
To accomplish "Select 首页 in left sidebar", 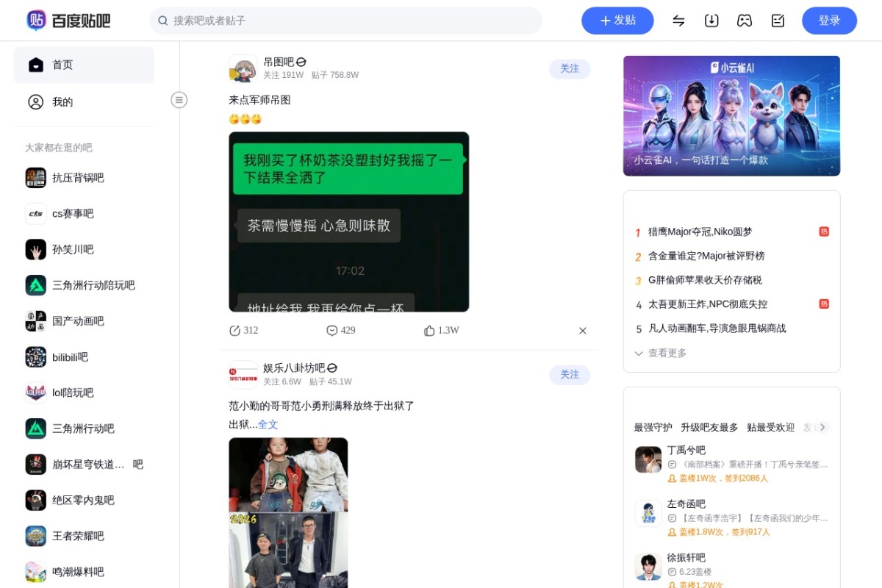I will point(84,65).
